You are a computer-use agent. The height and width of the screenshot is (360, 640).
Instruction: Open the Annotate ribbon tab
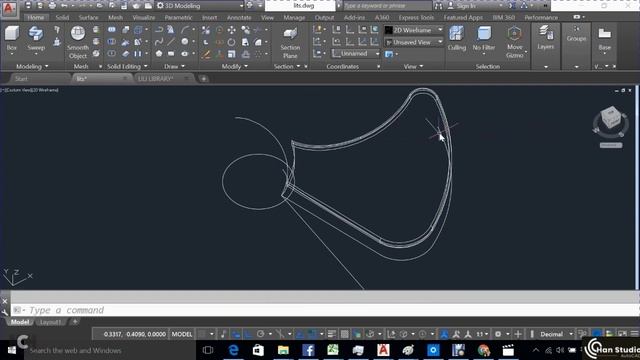pos(239,17)
